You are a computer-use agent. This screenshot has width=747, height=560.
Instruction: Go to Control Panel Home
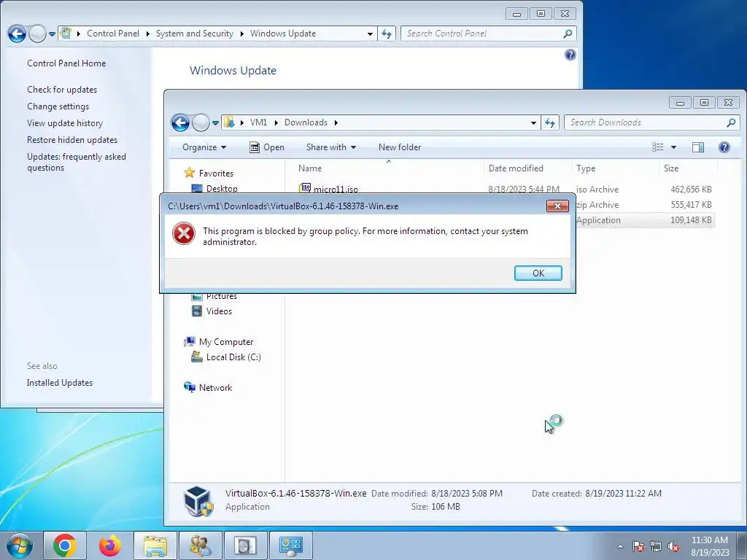tap(66, 63)
